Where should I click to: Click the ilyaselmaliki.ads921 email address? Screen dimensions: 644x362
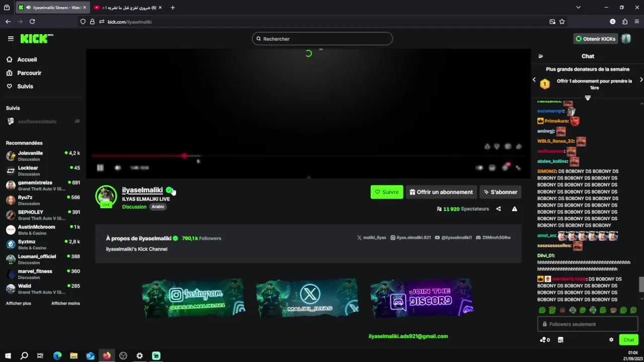[x=408, y=336]
